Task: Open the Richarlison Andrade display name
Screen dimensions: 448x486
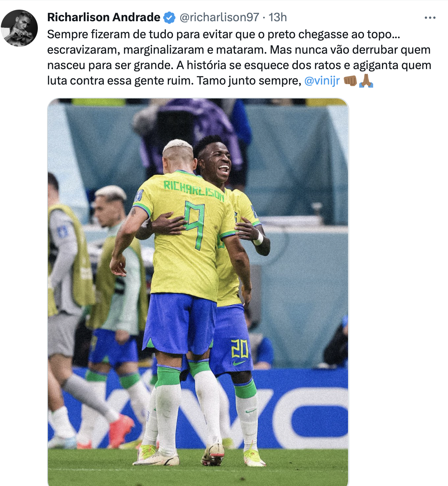Action: coord(104,17)
